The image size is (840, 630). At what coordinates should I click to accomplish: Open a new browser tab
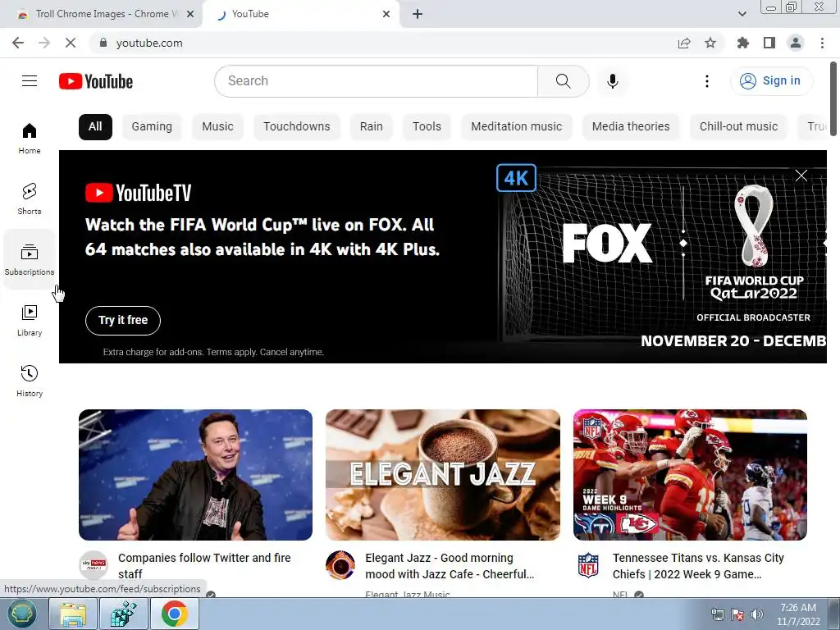tap(418, 14)
